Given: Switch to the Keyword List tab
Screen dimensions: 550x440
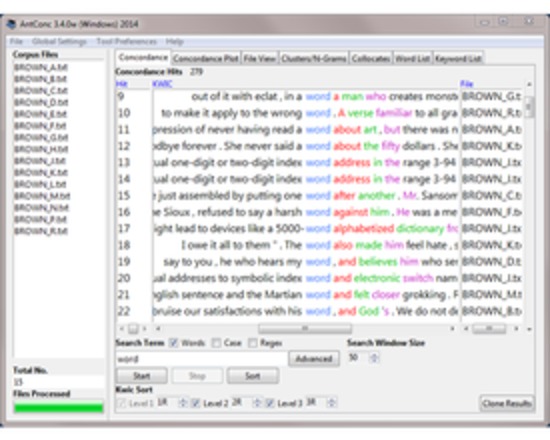Looking at the screenshot, I should (x=458, y=58).
